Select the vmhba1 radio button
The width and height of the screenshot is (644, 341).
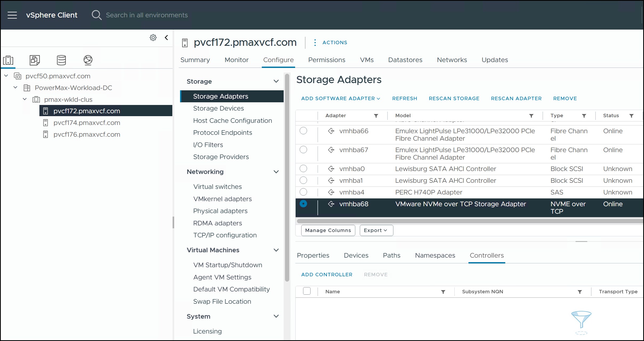(x=303, y=180)
